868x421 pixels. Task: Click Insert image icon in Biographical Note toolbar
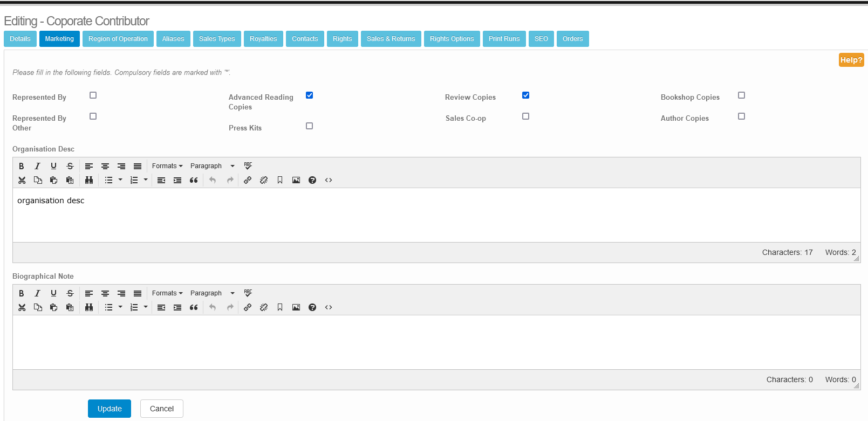point(296,307)
